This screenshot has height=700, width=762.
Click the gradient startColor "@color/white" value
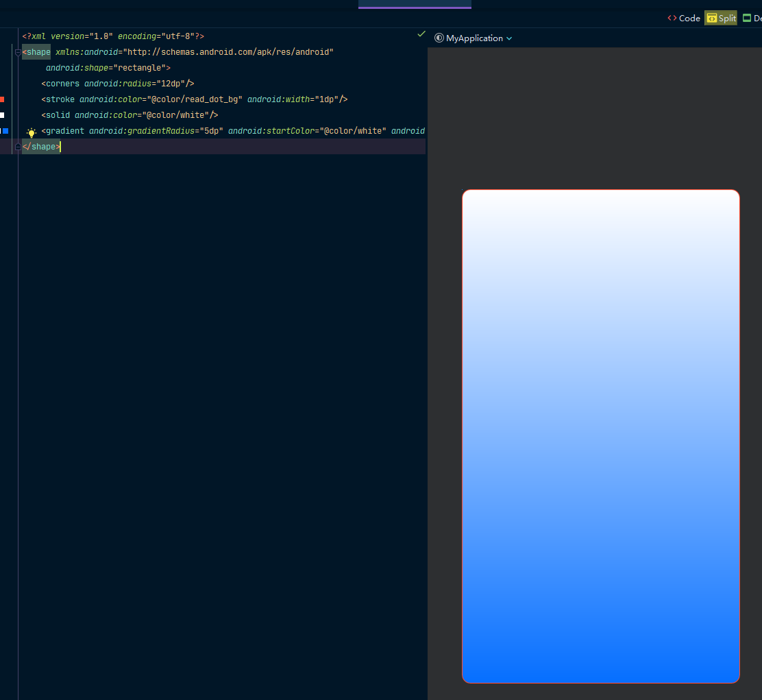pyautogui.click(x=353, y=131)
